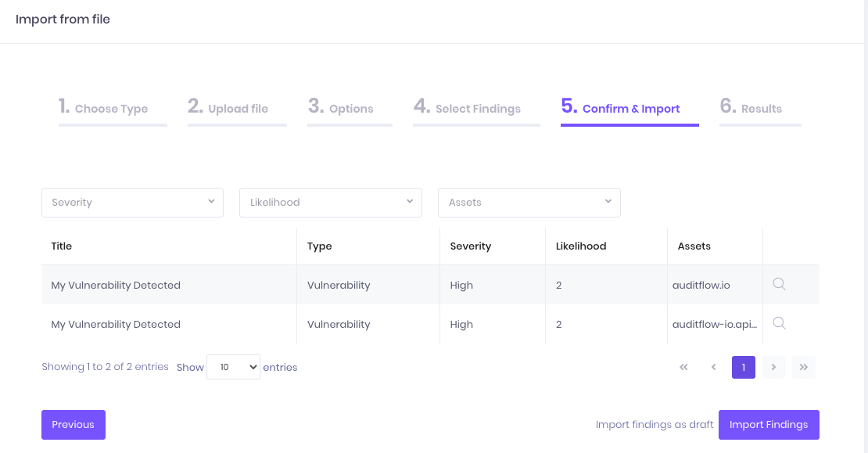This screenshot has height=453, width=868.
Task: Click the Vulnerability type cell in the auditflow.io row
Action: (368, 286)
